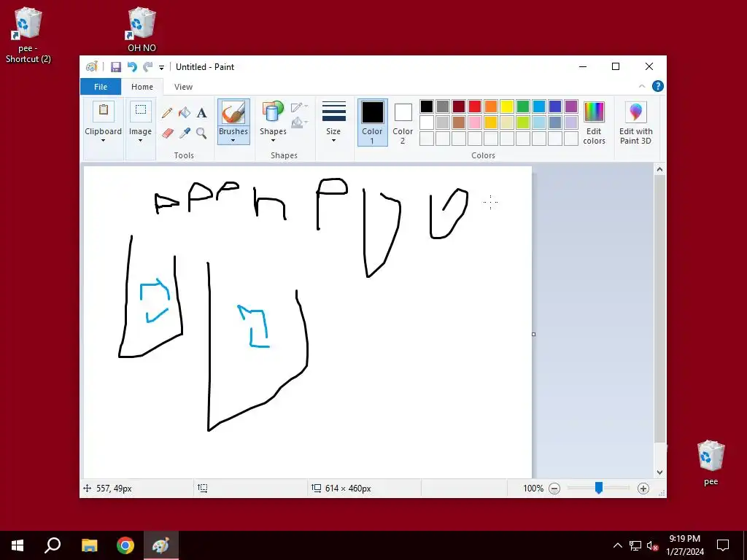Select the Text tool
This screenshot has width=747, height=560.
pos(201,113)
